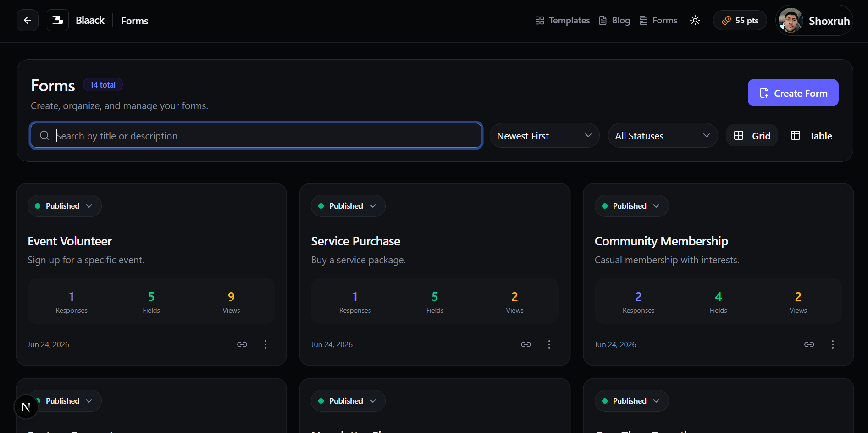Image resolution: width=868 pixels, height=433 pixels.
Task: Click "Create, organize, and manage your forms." subtitle
Action: coord(119,106)
